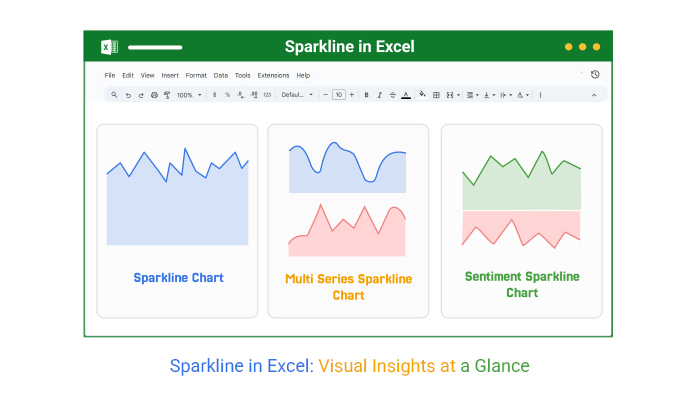Viewport: 698px width, 400px height.
Task: Expand the horizontal align dropdown
Action: 471,95
